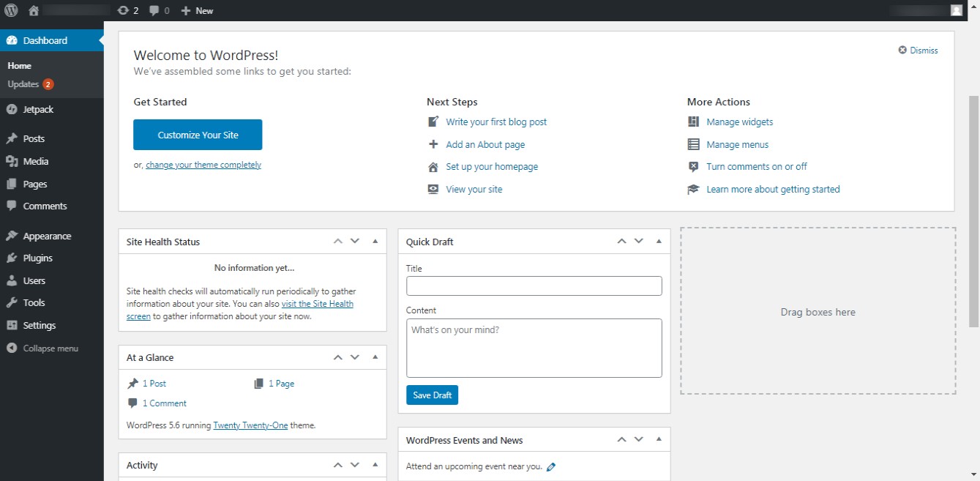Move At a Glance box down
980x481 pixels.
[355, 357]
